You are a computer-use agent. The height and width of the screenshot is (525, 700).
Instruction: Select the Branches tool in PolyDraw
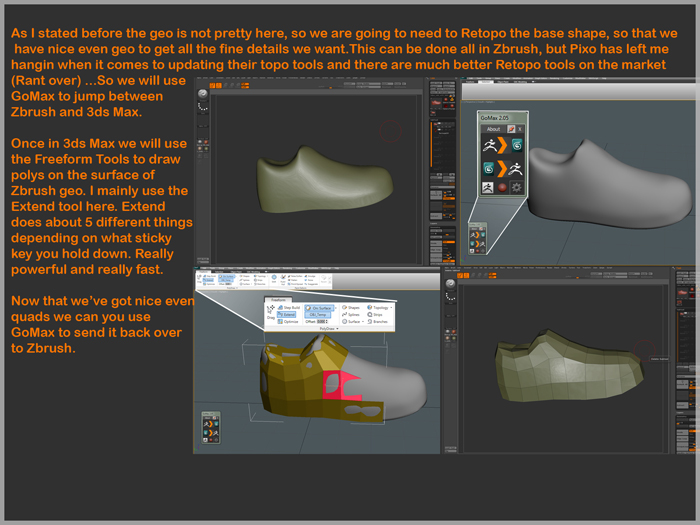tap(377, 322)
